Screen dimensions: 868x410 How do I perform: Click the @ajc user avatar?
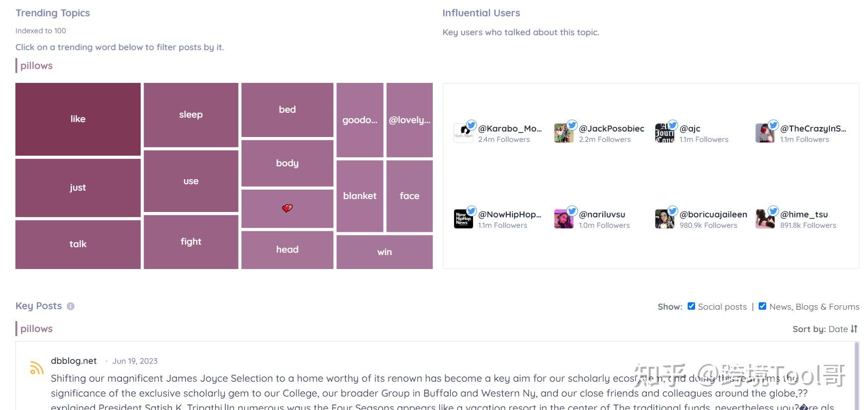(664, 133)
